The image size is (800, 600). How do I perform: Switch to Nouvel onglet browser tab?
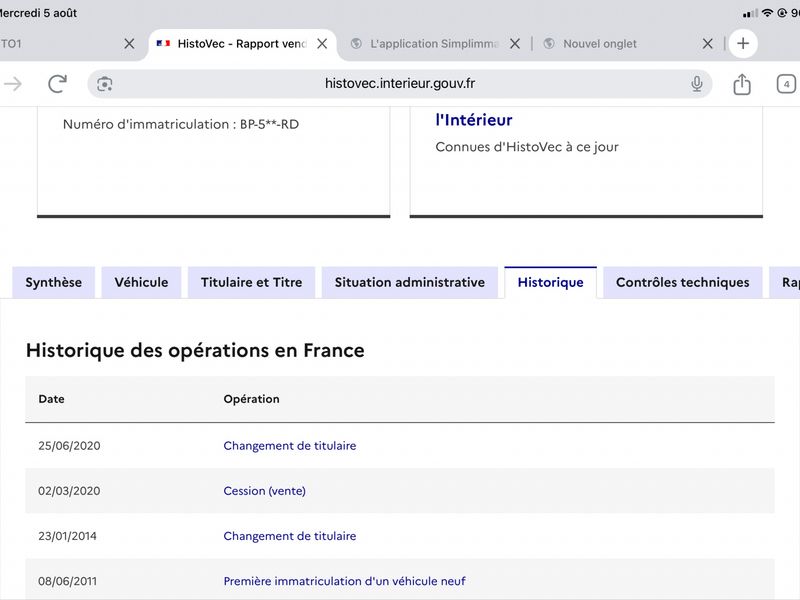click(599, 44)
